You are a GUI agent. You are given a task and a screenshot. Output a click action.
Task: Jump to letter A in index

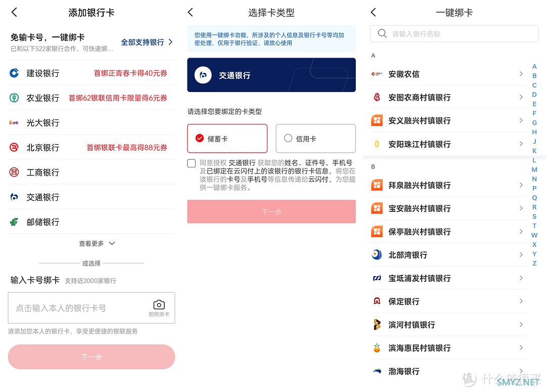(534, 67)
